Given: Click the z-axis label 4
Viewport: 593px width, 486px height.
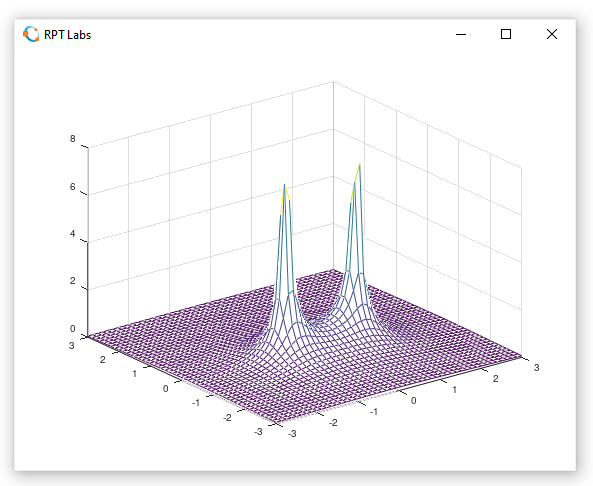Looking at the screenshot, I should tap(73, 234).
